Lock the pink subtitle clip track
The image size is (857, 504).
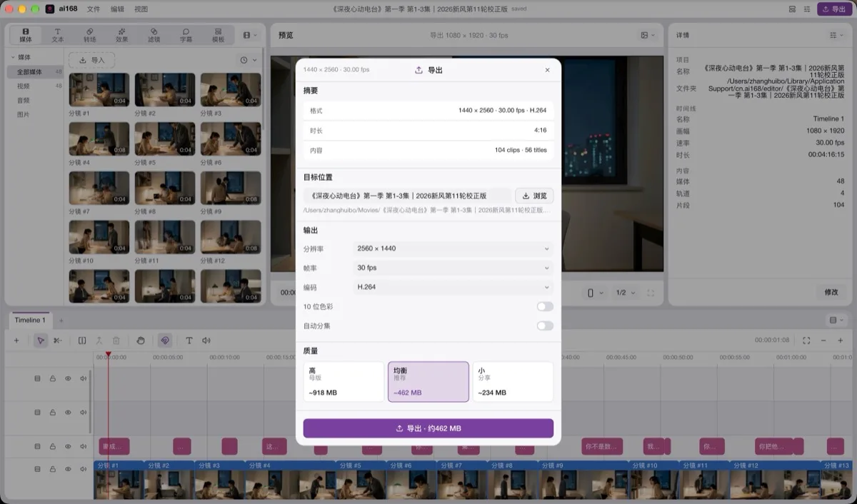[53, 446]
